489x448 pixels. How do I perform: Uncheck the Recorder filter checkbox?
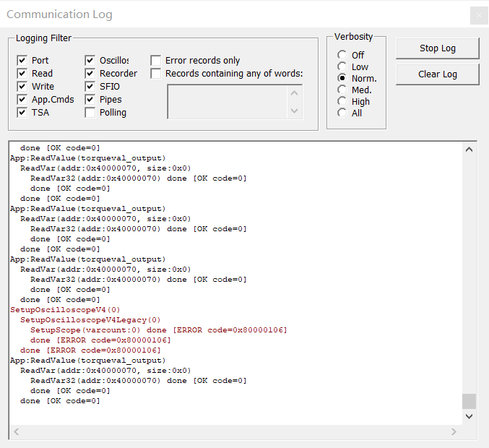[90, 74]
